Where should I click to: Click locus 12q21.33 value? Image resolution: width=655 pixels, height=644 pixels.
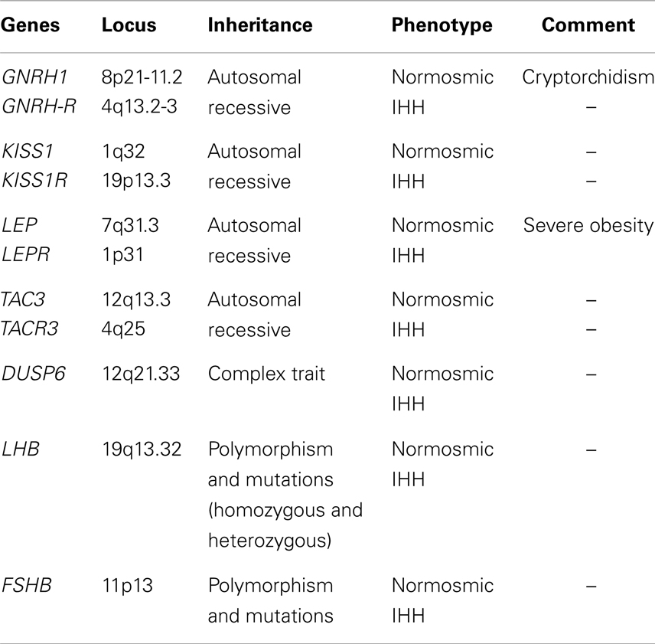point(142,374)
